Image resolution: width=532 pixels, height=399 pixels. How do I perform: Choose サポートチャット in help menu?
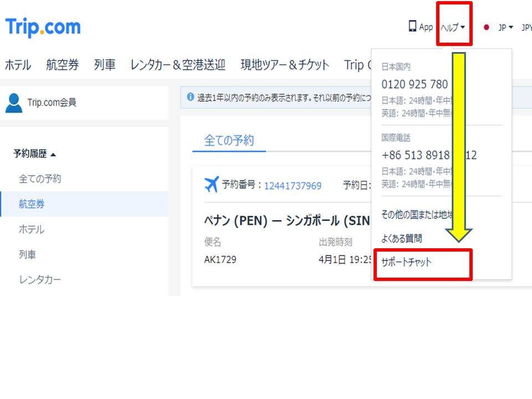click(406, 262)
